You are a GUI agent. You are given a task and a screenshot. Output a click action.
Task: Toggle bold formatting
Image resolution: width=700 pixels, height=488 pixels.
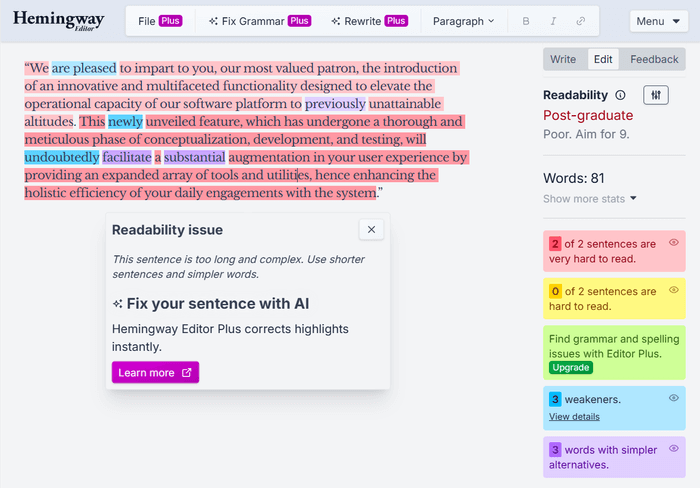[526, 21]
